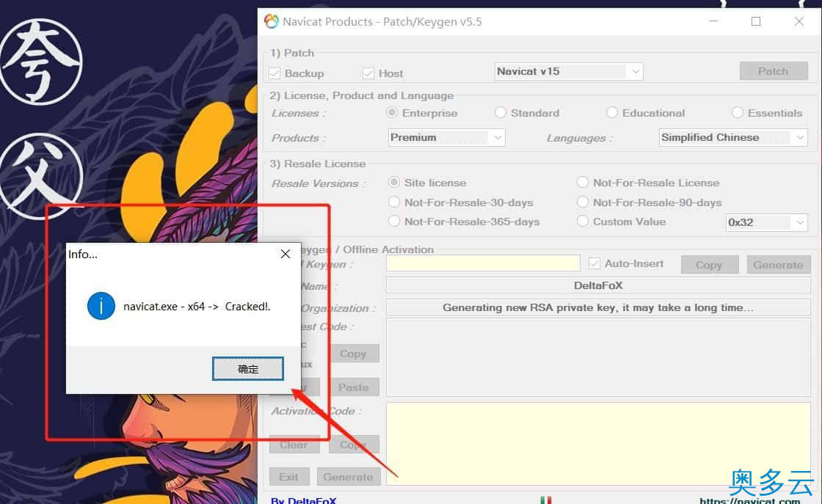Click the Navicat logo in the title bar

[x=271, y=21]
